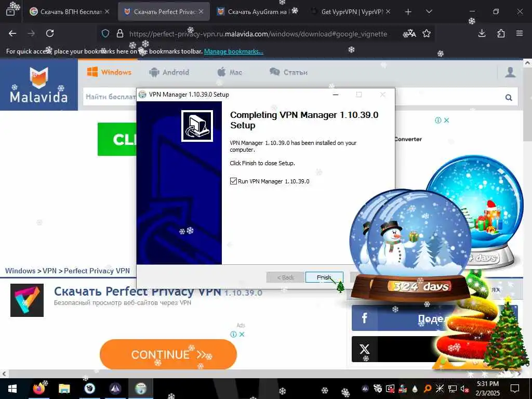Open the top ad info icon

tap(438, 120)
